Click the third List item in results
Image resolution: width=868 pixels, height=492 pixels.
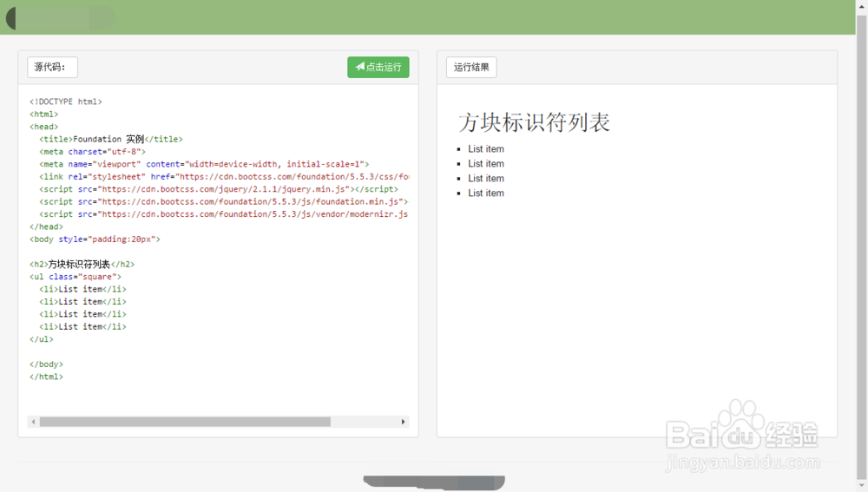pyautogui.click(x=486, y=178)
